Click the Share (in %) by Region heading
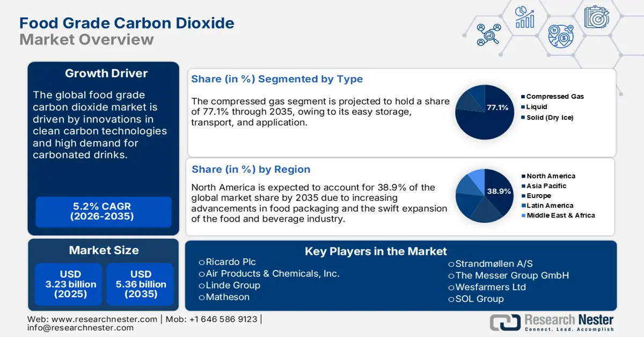Image resolution: width=644 pixels, height=337 pixels. [x=251, y=169]
